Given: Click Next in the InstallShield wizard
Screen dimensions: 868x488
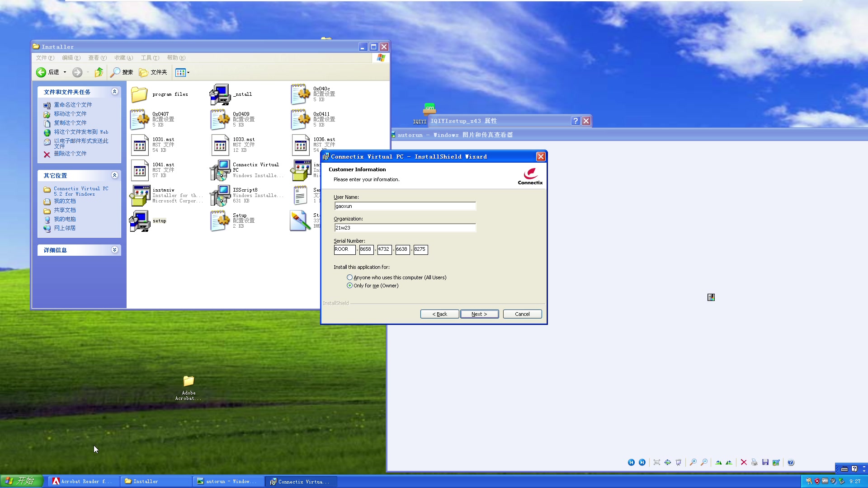Looking at the screenshot, I should tap(479, 314).
